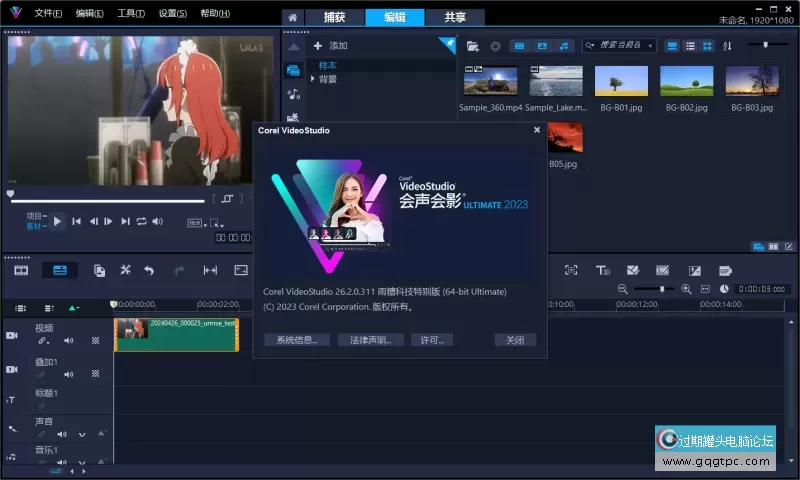
Task: Adjust the library thumbnail size slider
Action: (768, 45)
